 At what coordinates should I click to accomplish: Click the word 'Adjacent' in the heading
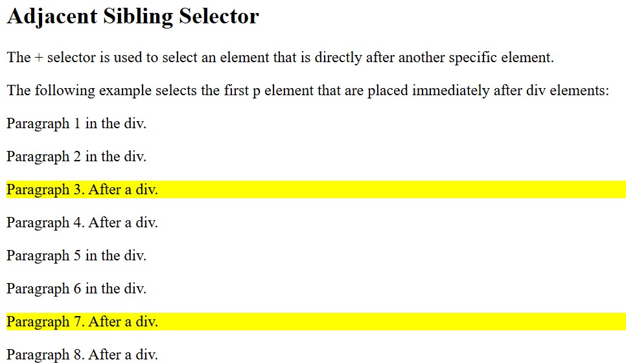pos(52,17)
